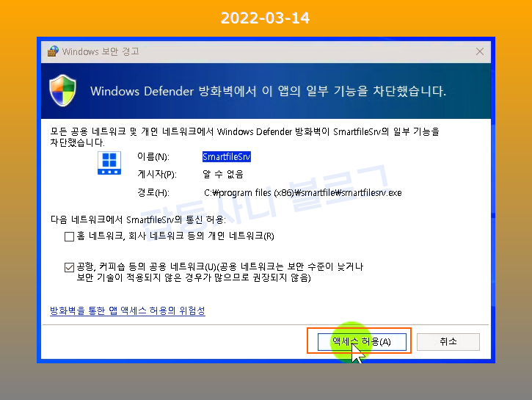Open the firewall app access risks link
This screenshot has height=400, width=532.
pyautogui.click(x=128, y=310)
